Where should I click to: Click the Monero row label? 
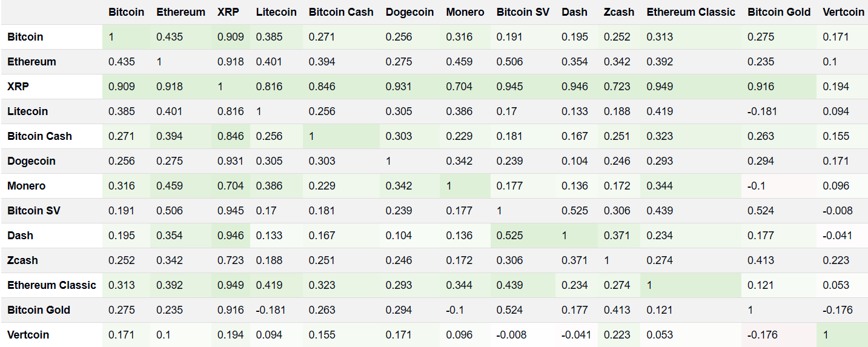26,186
